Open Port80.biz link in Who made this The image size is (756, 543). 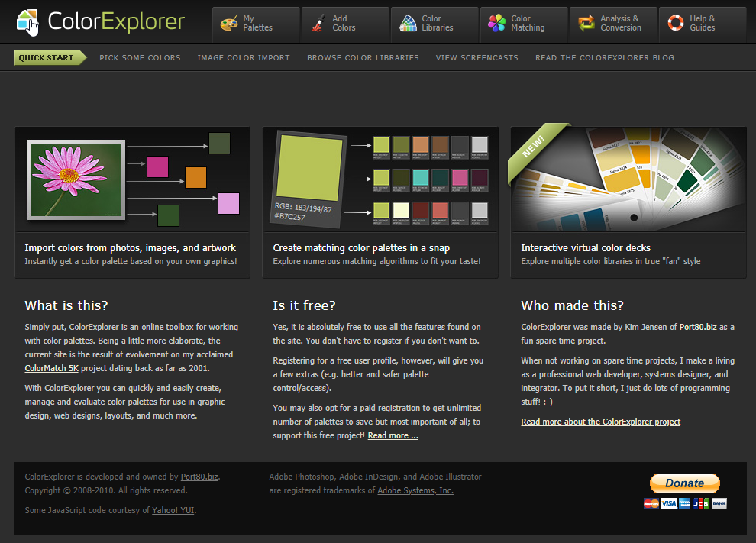[698, 327]
